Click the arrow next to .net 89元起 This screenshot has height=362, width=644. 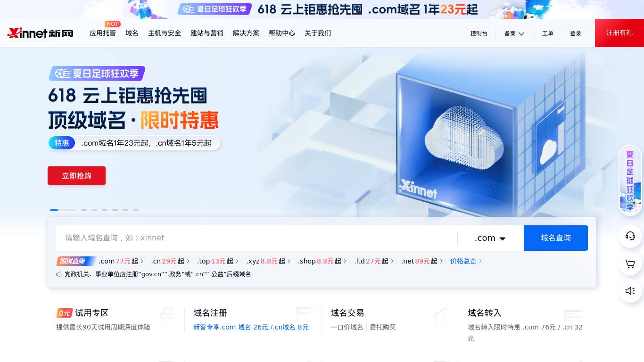441,261
